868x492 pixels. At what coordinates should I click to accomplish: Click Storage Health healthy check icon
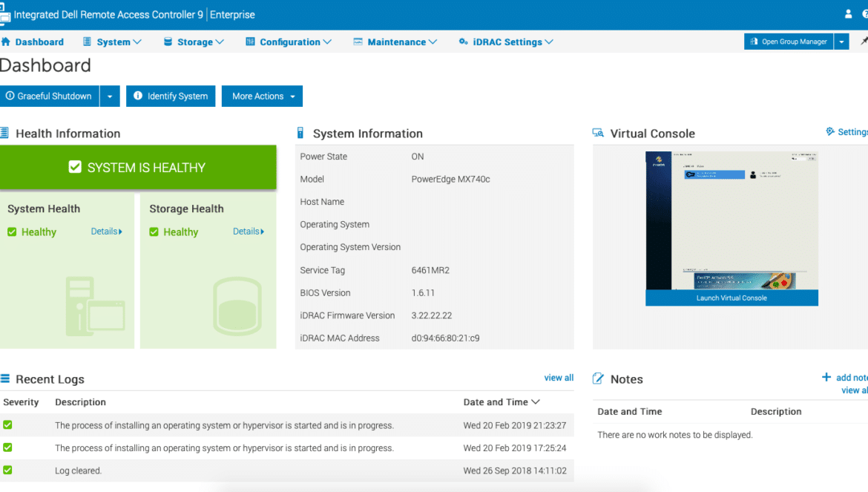pyautogui.click(x=154, y=232)
